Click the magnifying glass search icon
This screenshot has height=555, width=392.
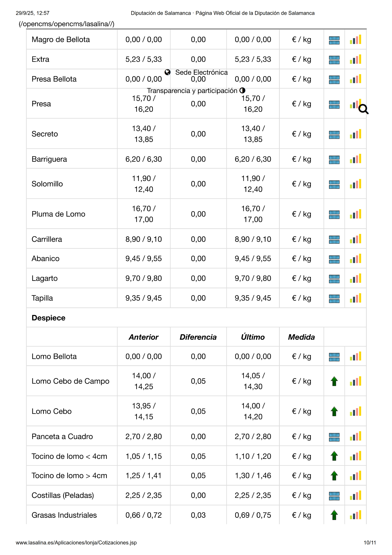tap(363, 109)
